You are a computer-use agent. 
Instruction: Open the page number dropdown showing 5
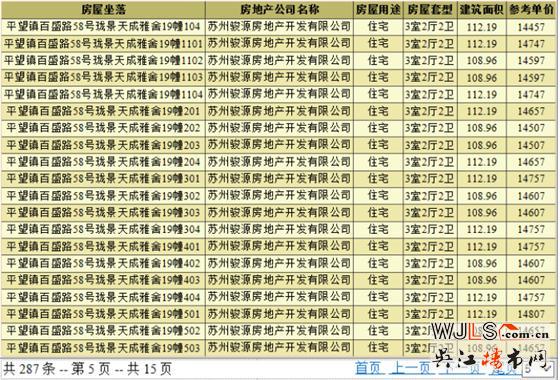[539, 369]
